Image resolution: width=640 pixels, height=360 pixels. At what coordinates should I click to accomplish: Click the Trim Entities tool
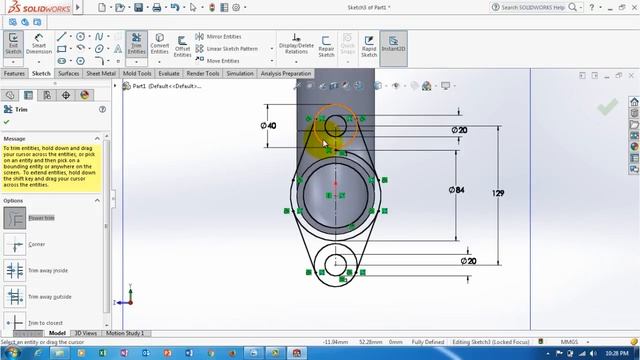136,43
